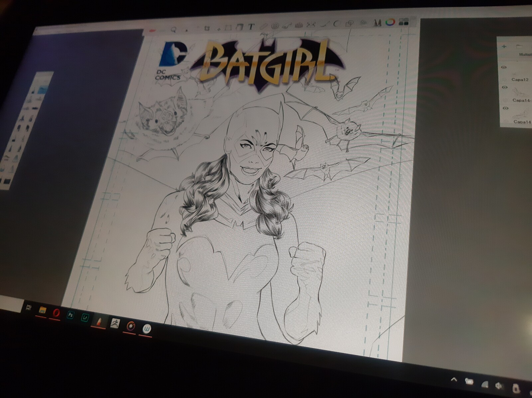Select the rectangle transform tool beside Crop
Image resolution: width=532 pixels, height=398 pixels.
click(228, 28)
